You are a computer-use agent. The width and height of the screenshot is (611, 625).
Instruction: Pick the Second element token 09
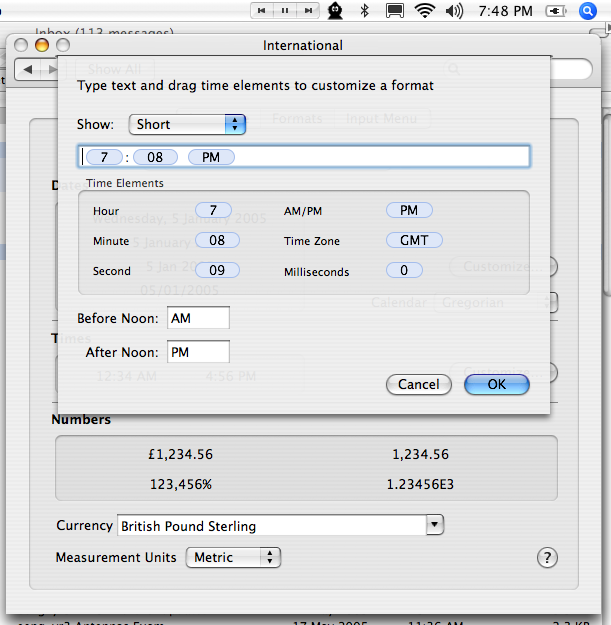[217, 270]
